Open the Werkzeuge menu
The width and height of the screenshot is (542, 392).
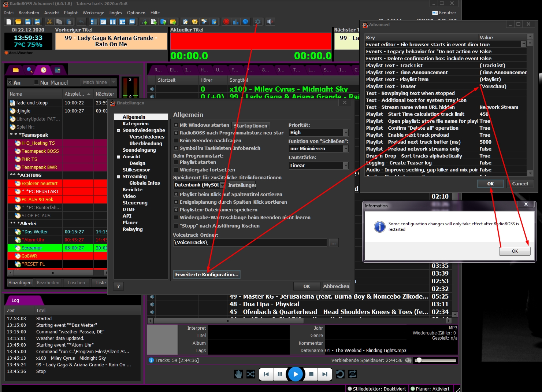(x=93, y=13)
